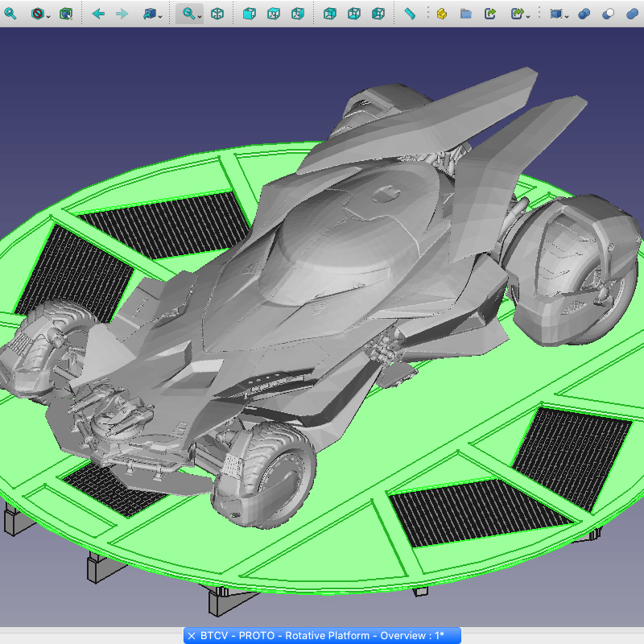Image resolution: width=644 pixels, height=644 pixels.
Task: Expand the zoom tools dropdown
Action: click(x=199, y=16)
